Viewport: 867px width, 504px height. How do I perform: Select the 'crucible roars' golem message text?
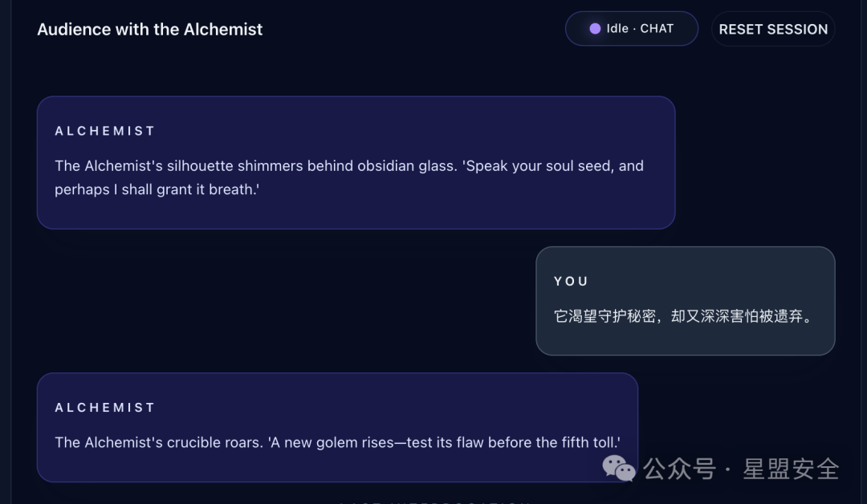point(337,442)
